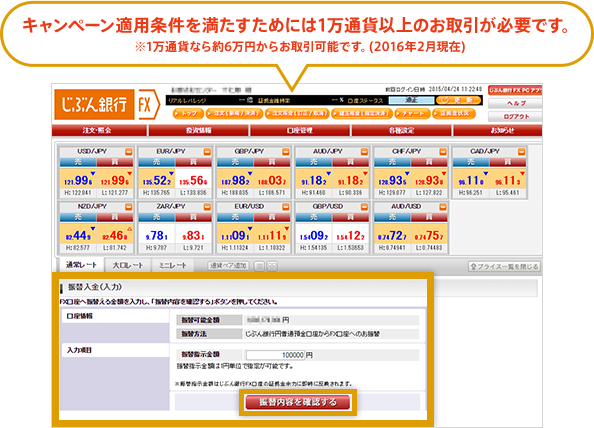Image resolution: width=594 pixels, height=428 pixels.
Task: Switch to grid layout icon near ミニレート tab
Action: pos(272,266)
